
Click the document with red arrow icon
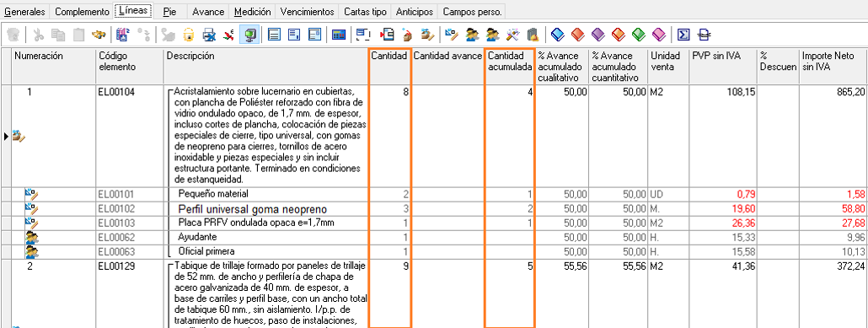387,35
